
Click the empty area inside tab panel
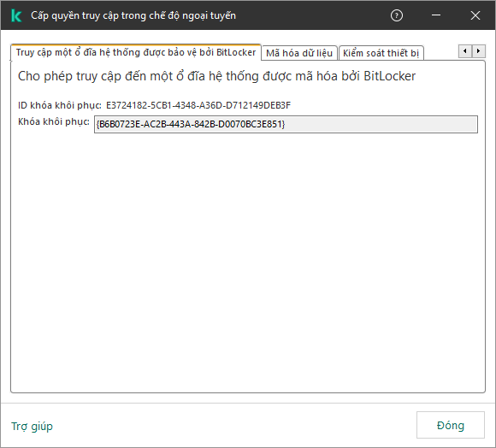click(x=248, y=262)
